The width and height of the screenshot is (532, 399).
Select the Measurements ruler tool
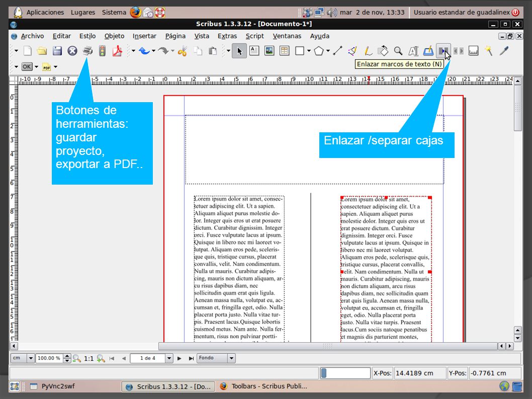point(473,51)
